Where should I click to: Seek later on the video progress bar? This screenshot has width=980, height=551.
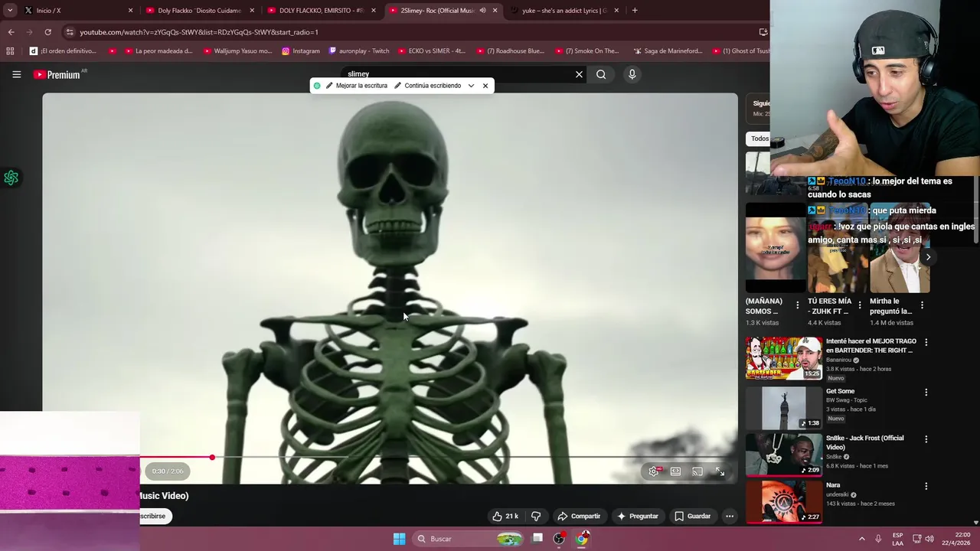(x=472, y=458)
